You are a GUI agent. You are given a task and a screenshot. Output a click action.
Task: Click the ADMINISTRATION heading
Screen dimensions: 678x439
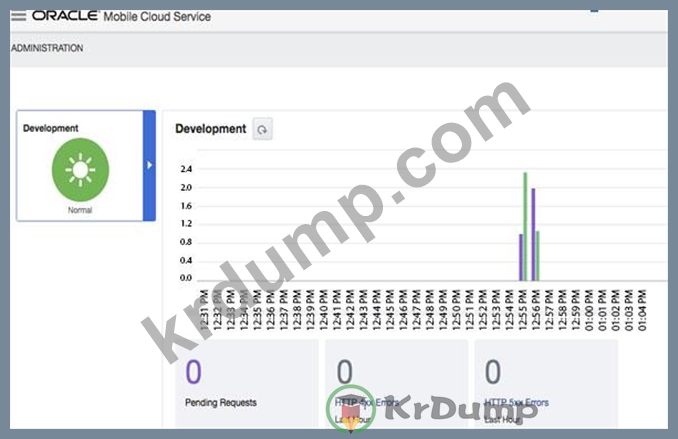[47, 48]
